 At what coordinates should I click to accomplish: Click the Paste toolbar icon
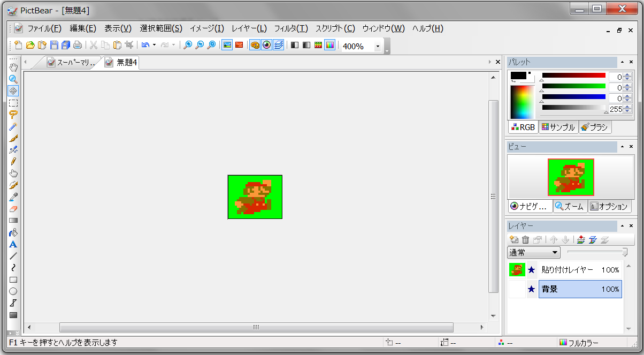pyautogui.click(x=117, y=46)
